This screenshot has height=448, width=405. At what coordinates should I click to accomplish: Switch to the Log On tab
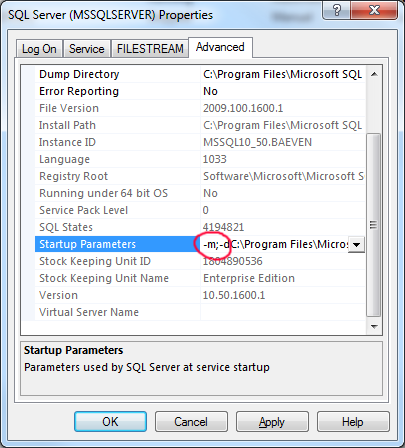click(39, 49)
